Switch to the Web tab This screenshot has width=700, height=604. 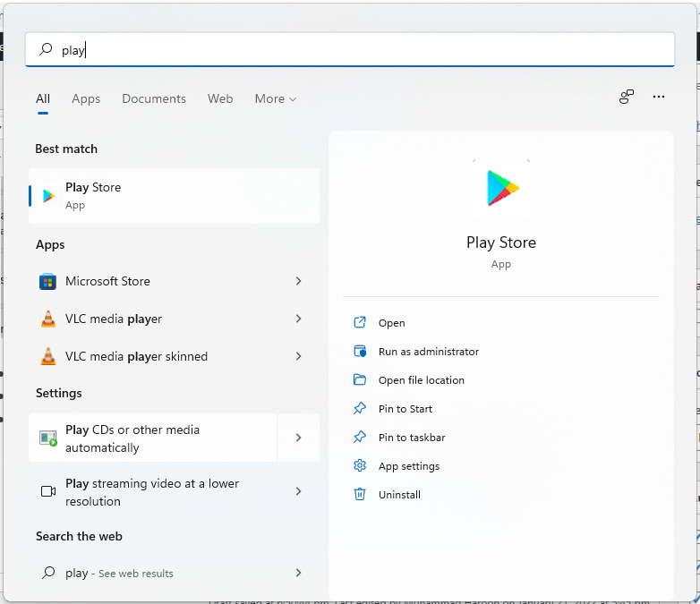(x=220, y=98)
